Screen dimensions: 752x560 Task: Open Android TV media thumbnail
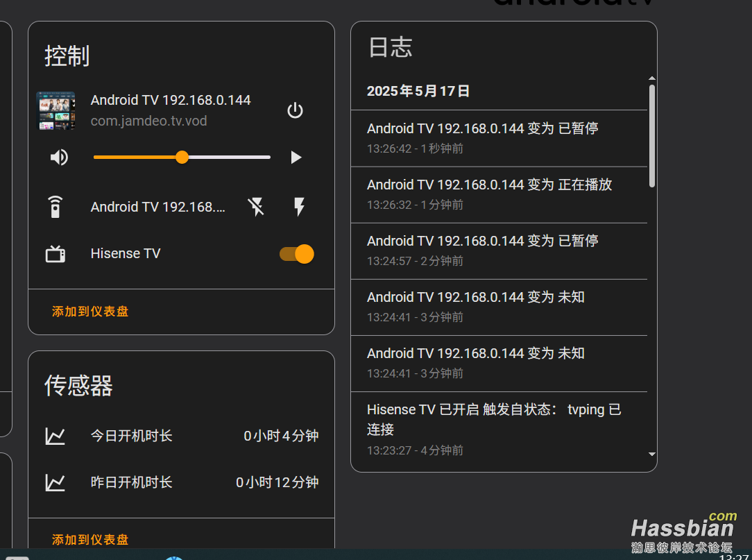point(55,110)
